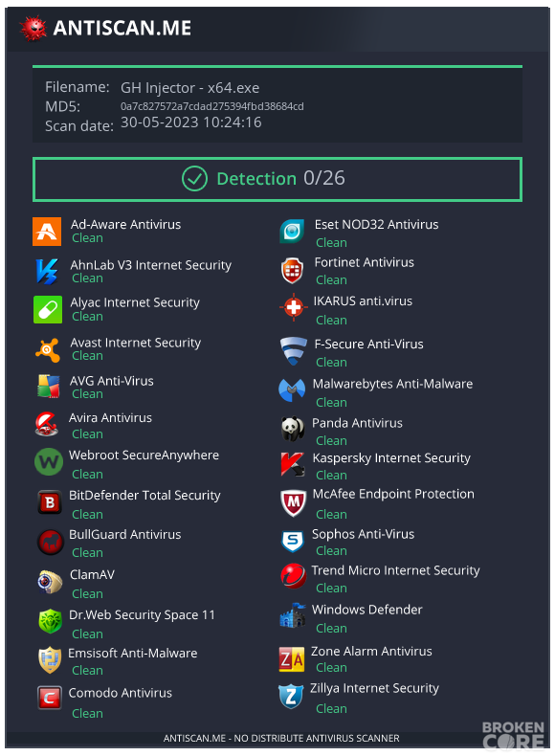Click the AhnLab V3 Internet Security name

[151, 265]
